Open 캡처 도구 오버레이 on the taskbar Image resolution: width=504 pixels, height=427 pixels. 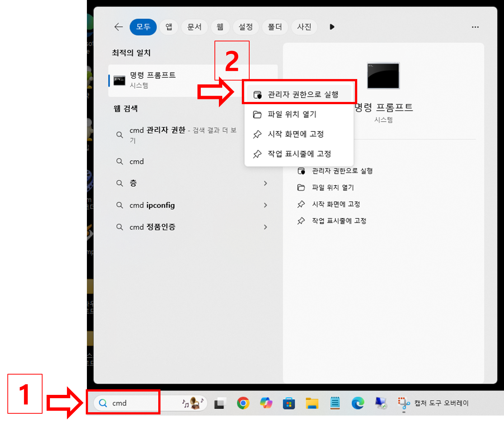point(433,403)
